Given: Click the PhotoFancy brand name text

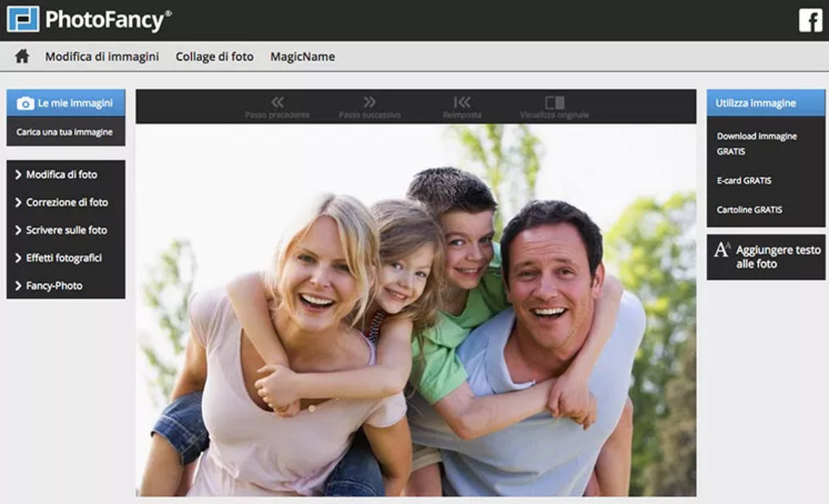Looking at the screenshot, I should [108, 20].
